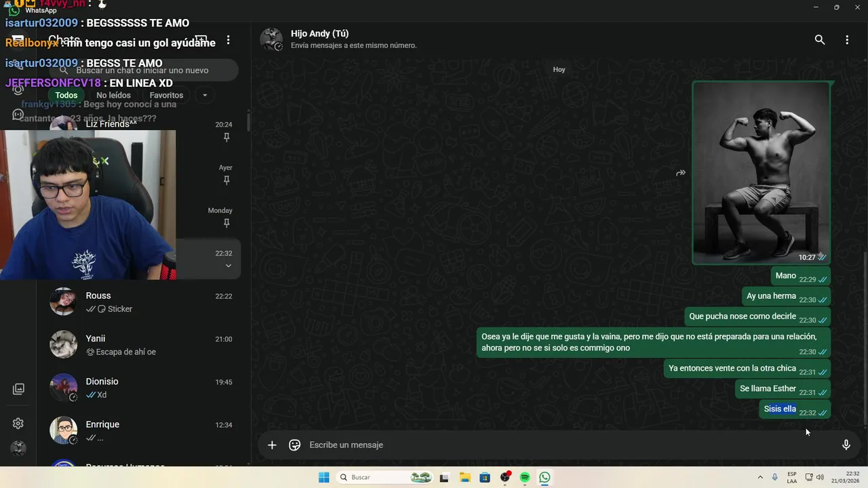Screen dimensions: 868x488
Task: Open Task View on the taskbar
Action: click(x=444, y=477)
